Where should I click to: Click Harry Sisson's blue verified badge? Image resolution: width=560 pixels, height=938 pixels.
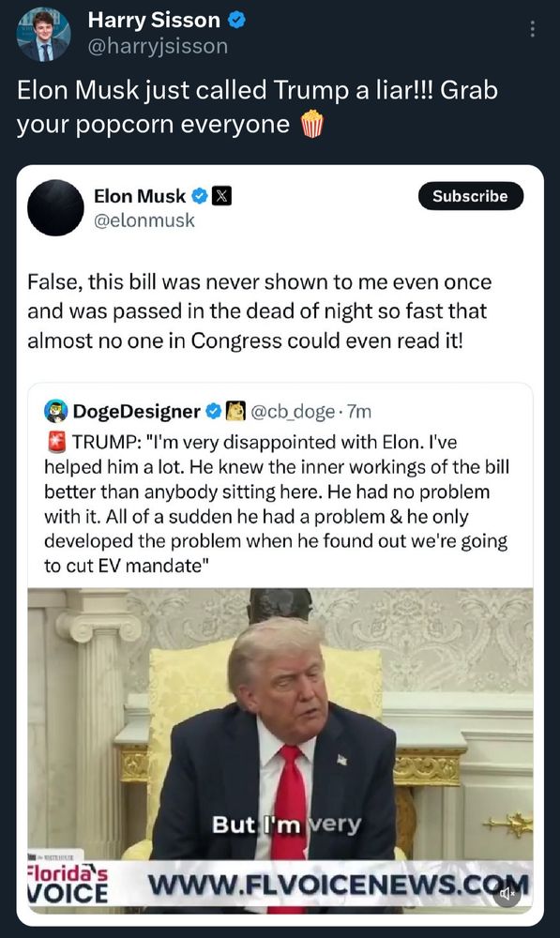(237, 21)
